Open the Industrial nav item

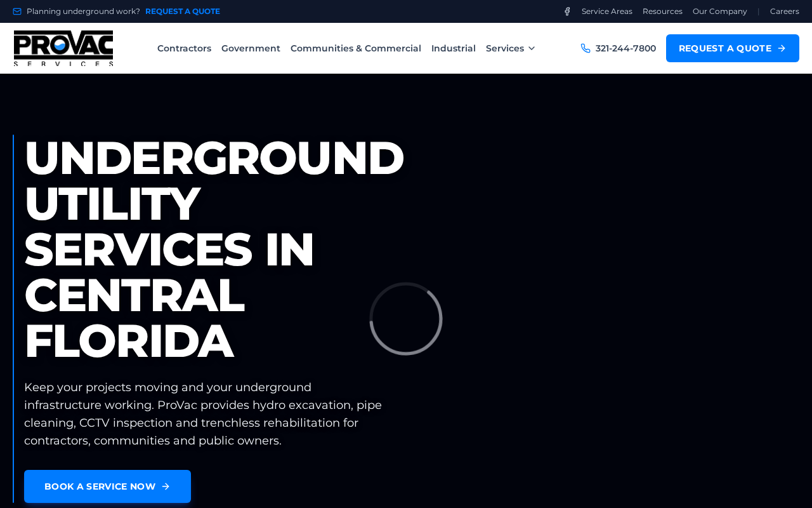point(454,48)
